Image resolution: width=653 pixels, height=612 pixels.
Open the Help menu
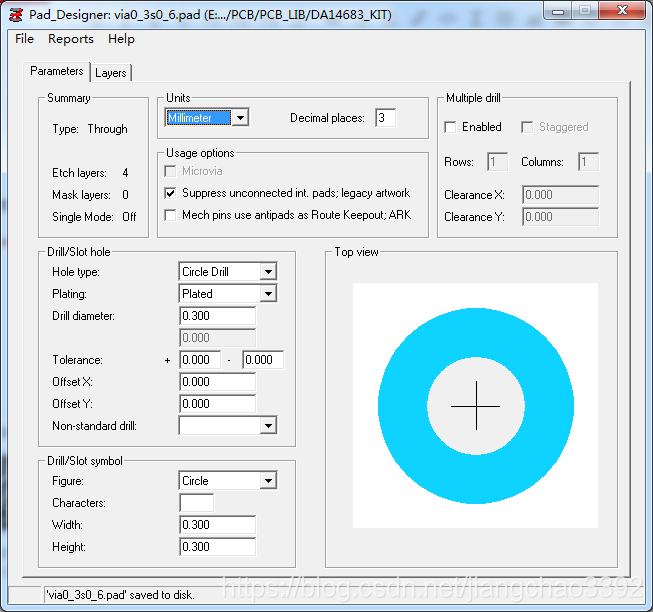[x=121, y=39]
